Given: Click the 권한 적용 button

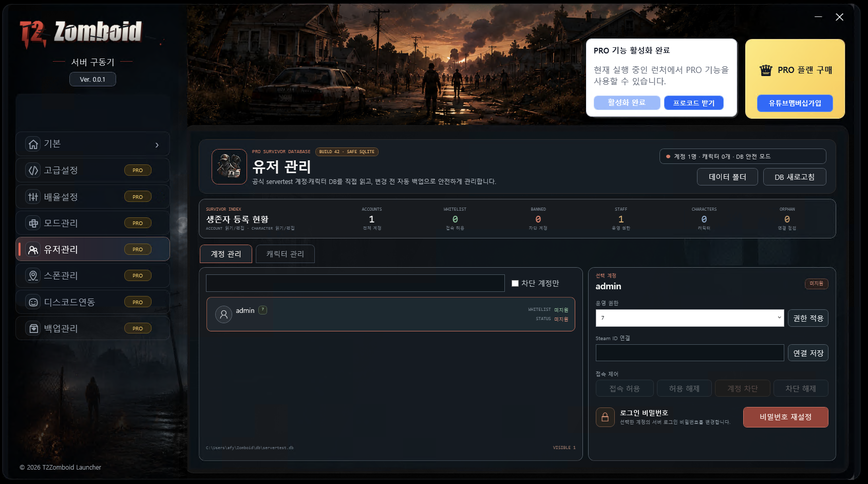Looking at the screenshot, I should coord(808,318).
